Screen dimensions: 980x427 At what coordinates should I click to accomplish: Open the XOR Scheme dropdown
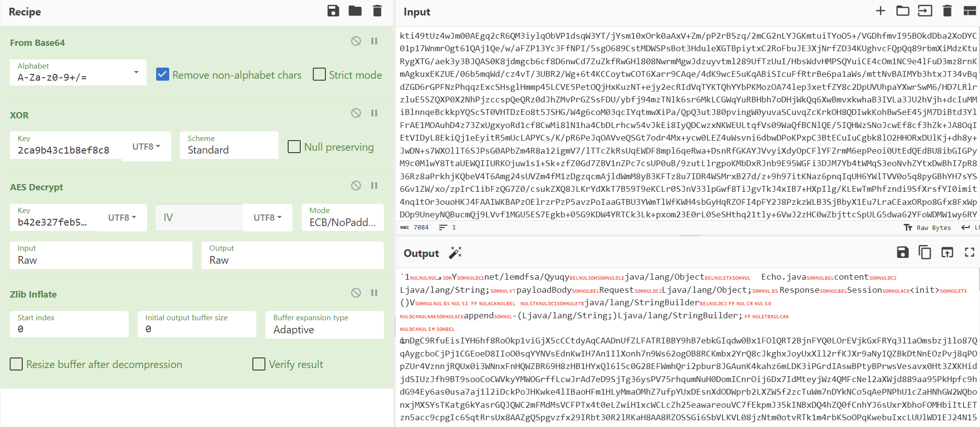click(x=229, y=145)
